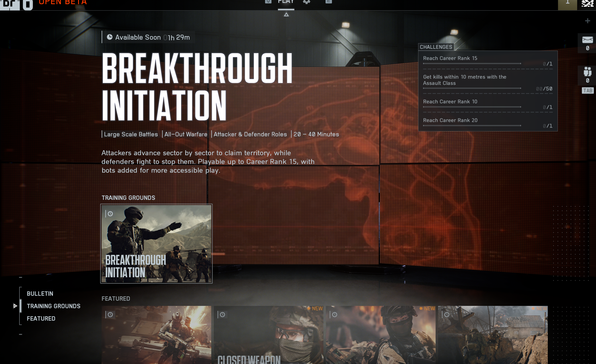
Task: Click the OPEN BETA label
Action: click(63, 2)
